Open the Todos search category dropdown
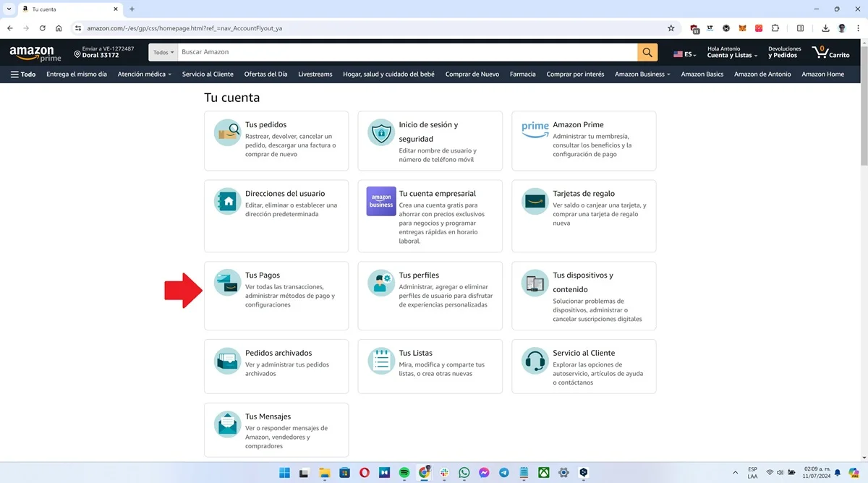The height and width of the screenshot is (483, 868). [163, 53]
